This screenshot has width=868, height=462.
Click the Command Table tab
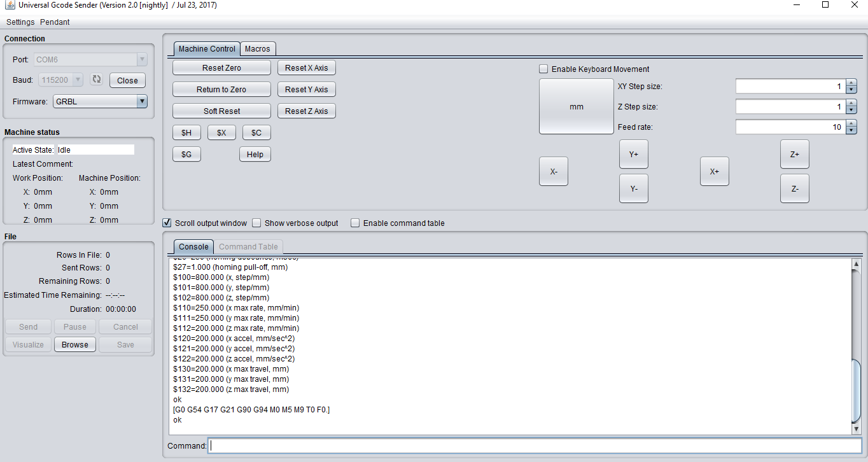coord(248,246)
